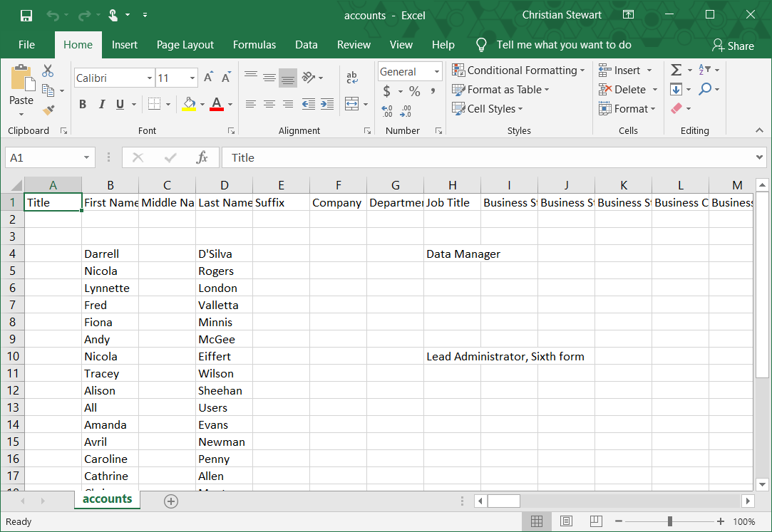Image resolution: width=772 pixels, height=532 pixels.
Task: Increase font size with the large A
Action: click(x=208, y=77)
